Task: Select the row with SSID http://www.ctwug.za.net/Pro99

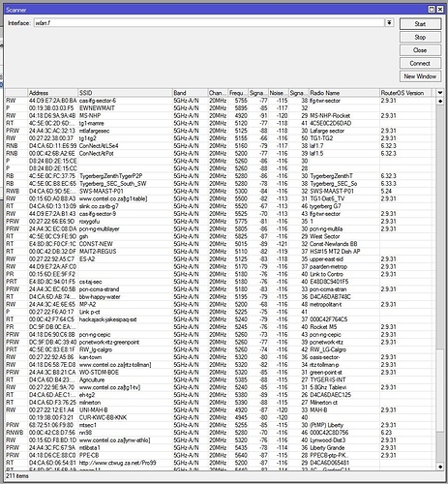Action: coord(220,463)
